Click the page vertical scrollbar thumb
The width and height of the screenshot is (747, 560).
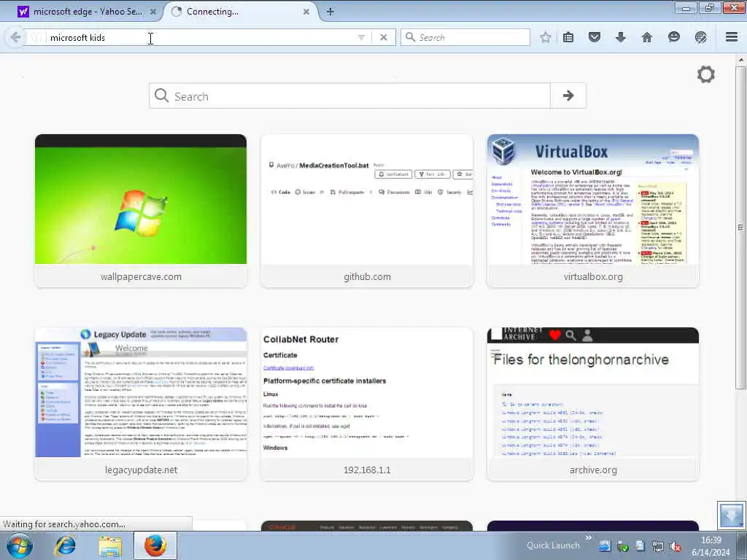(x=741, y=227)
